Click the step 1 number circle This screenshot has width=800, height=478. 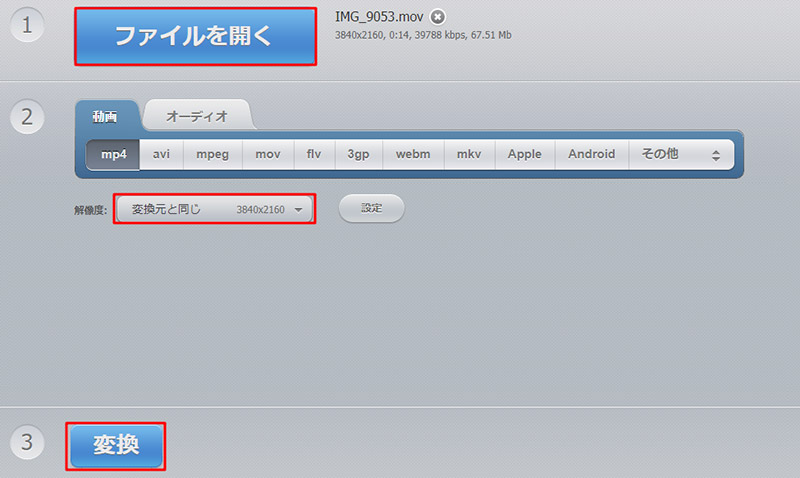[x=28, y=27]
